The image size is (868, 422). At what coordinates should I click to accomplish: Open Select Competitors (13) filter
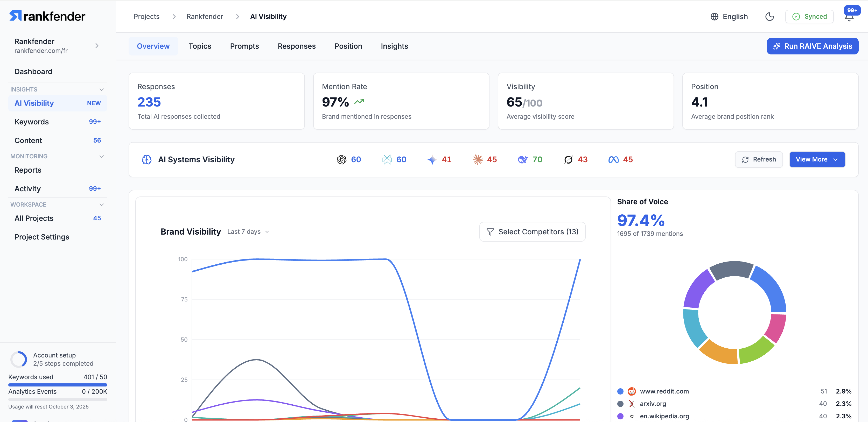(x=532, y=232)
